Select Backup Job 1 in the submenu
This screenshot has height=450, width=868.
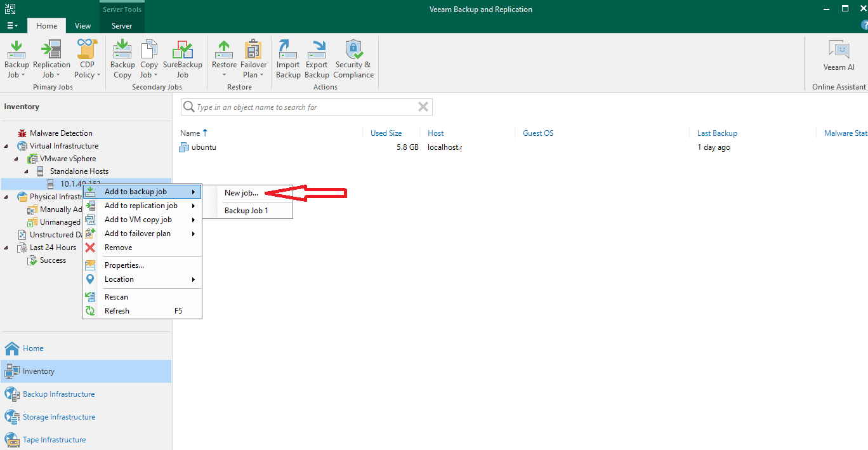pos(246,209)
